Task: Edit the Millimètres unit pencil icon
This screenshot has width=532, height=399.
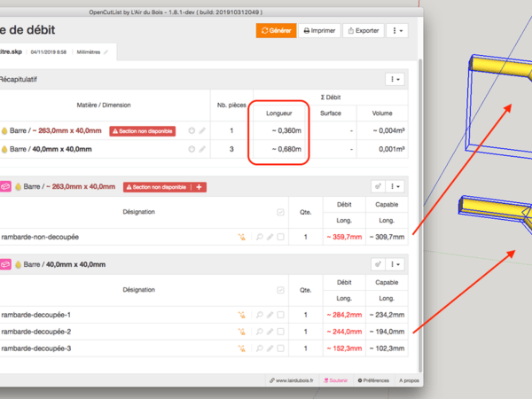Action: 106,52
